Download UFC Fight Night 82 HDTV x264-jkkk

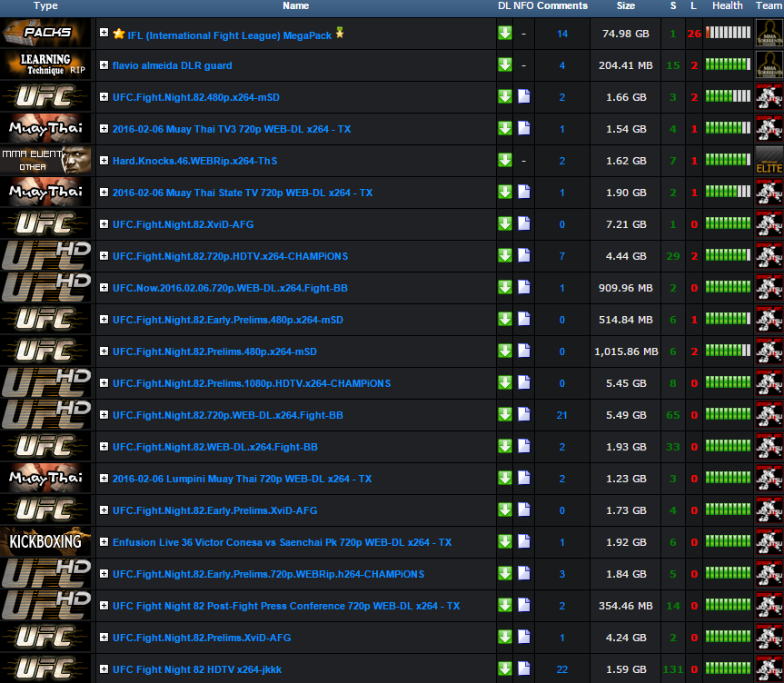tap(505, 669)
